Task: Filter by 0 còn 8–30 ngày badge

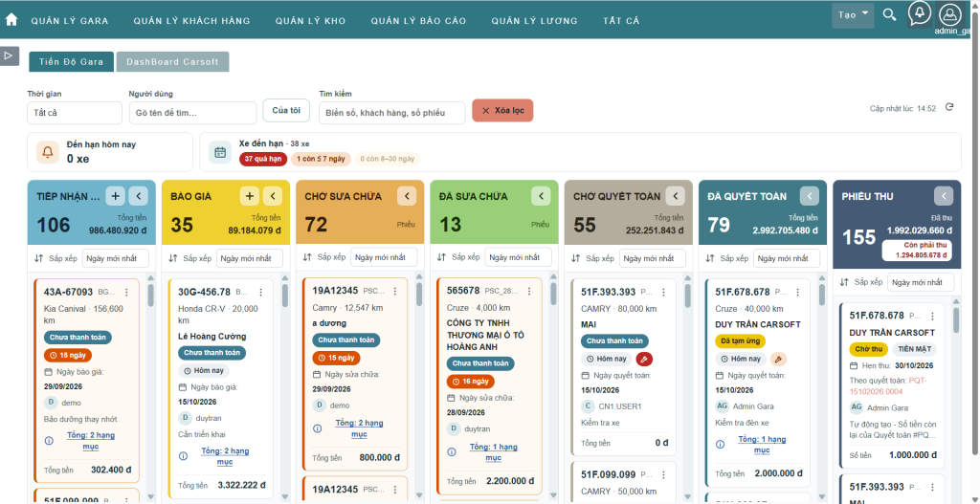Action: coord(388,159)
